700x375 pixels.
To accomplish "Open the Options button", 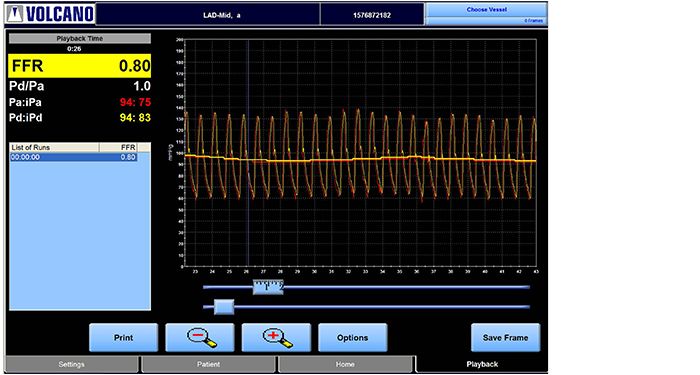I will point(353,338).
